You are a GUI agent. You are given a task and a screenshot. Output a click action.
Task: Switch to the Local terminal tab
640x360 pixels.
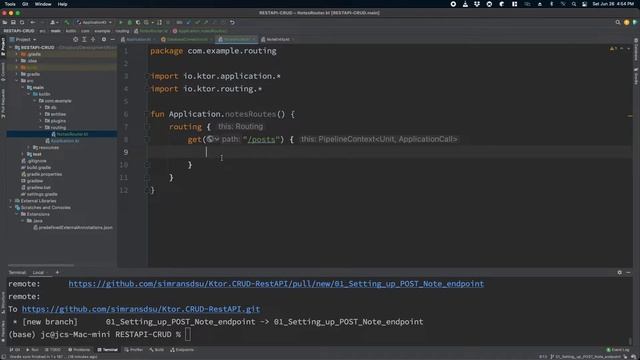click(38, 272)
